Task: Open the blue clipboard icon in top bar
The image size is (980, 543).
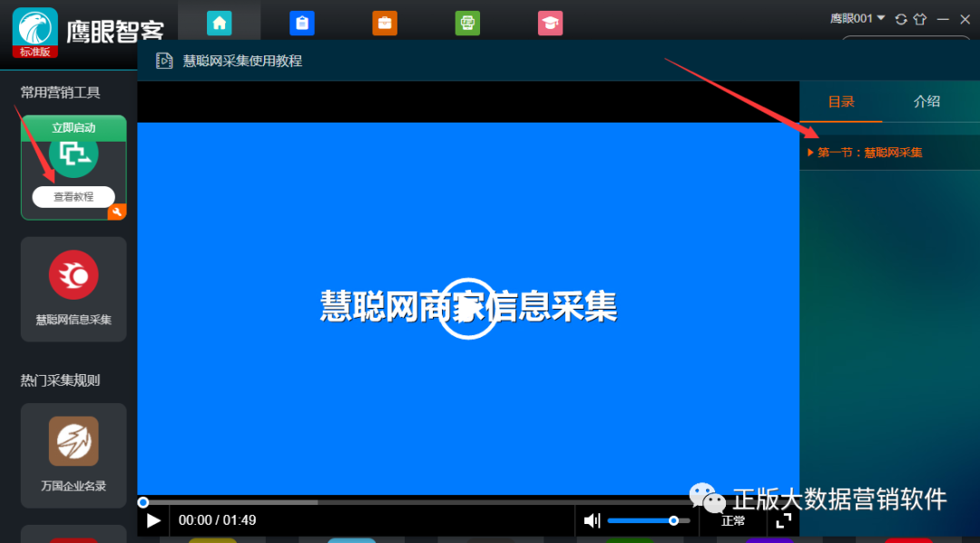Action: pyautogui.click(x=302, y=24)
